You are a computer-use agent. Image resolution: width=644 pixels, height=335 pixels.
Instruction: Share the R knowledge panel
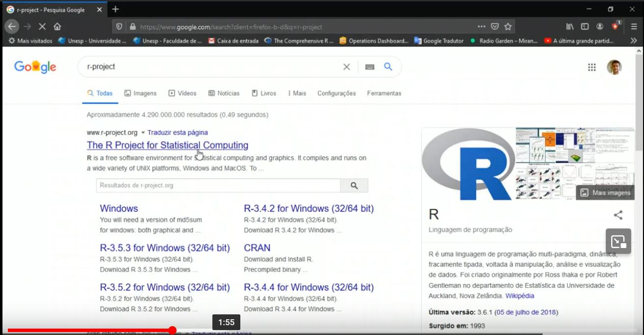click(x=618, y=215)
